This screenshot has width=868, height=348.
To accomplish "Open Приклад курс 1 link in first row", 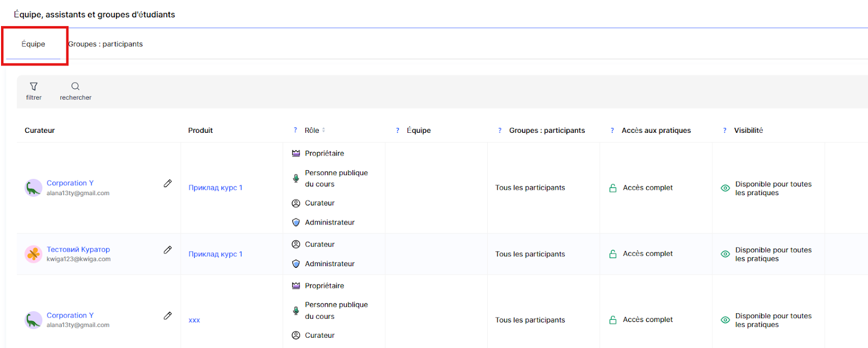I will tap(215, 188).
